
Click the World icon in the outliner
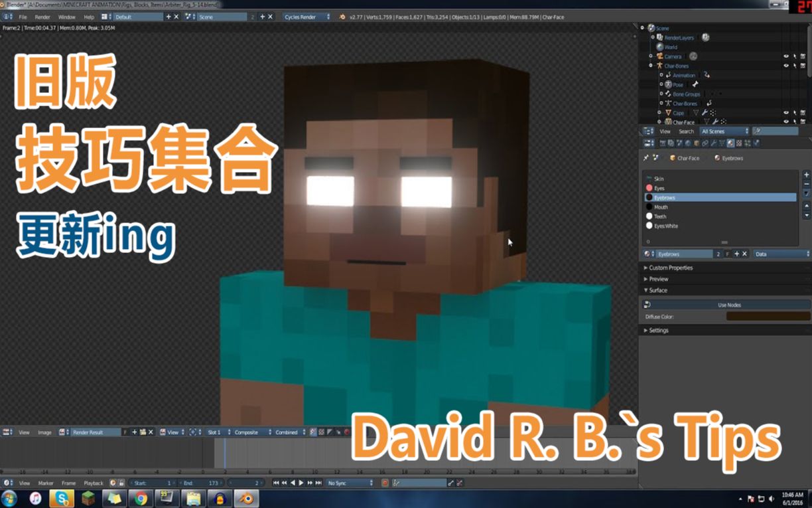point(660,47)
